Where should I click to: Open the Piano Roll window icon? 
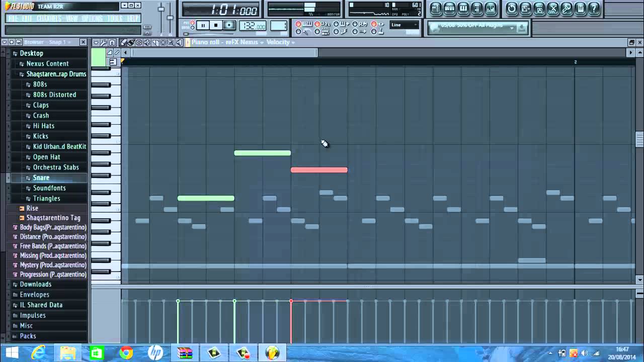463,8
